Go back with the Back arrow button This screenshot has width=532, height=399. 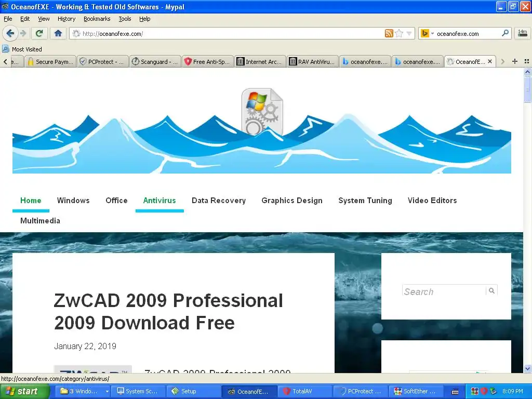click(x=10, y=33)
